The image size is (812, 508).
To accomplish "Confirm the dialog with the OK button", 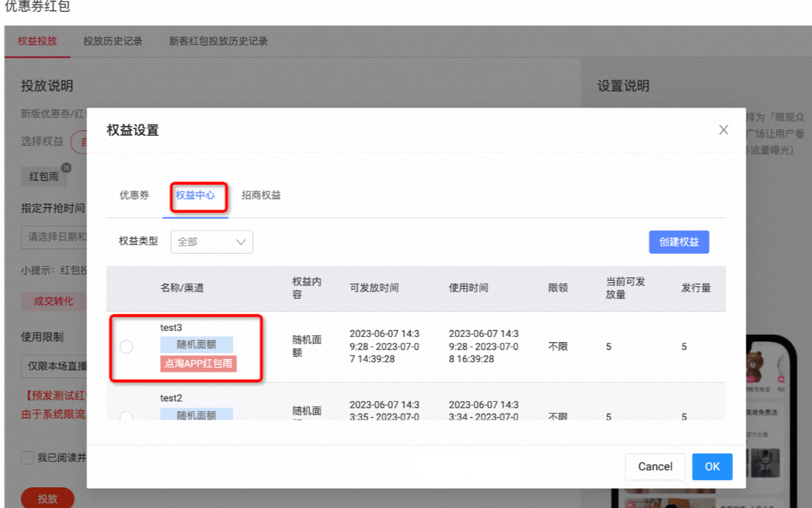I will (x=712, y=467).
